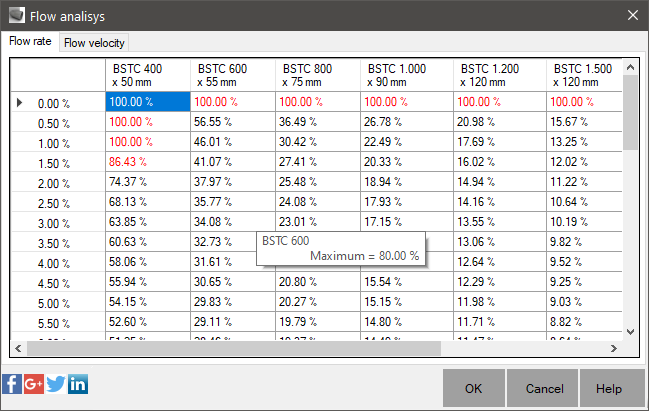Click the 19.79 % cell

tap(317, 322)
